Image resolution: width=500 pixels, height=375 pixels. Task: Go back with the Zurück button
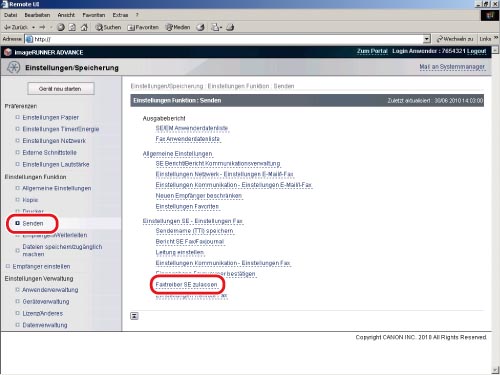16,27
